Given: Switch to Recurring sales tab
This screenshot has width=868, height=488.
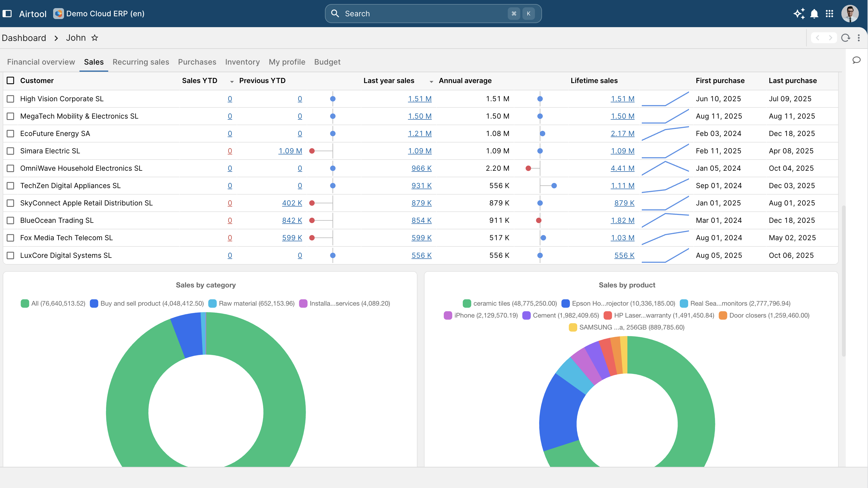Looking at the screenshot, I should pyautogui.click(x=141, y=62).
